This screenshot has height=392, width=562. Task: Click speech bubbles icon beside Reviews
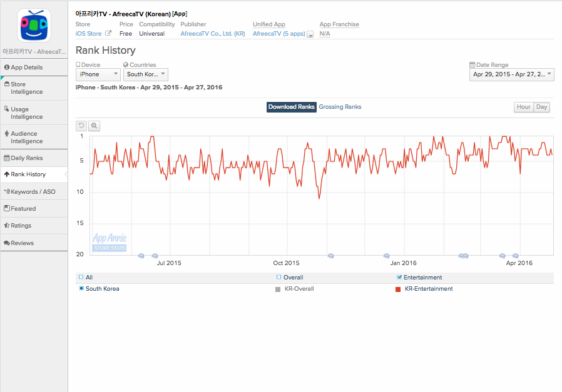[7, 243]
